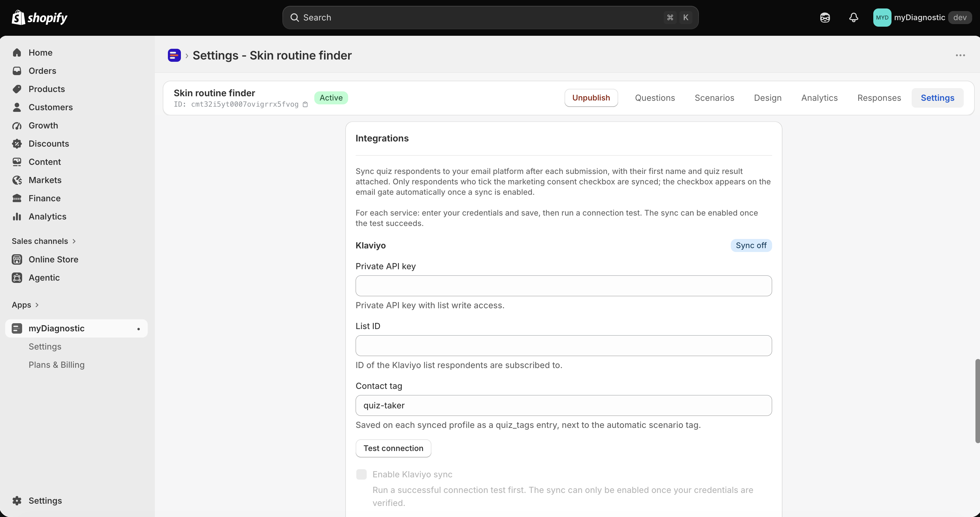Click the page vertical scrollbar thumb
This screenshot has width=980, height=517.
[x=977, y=401]
